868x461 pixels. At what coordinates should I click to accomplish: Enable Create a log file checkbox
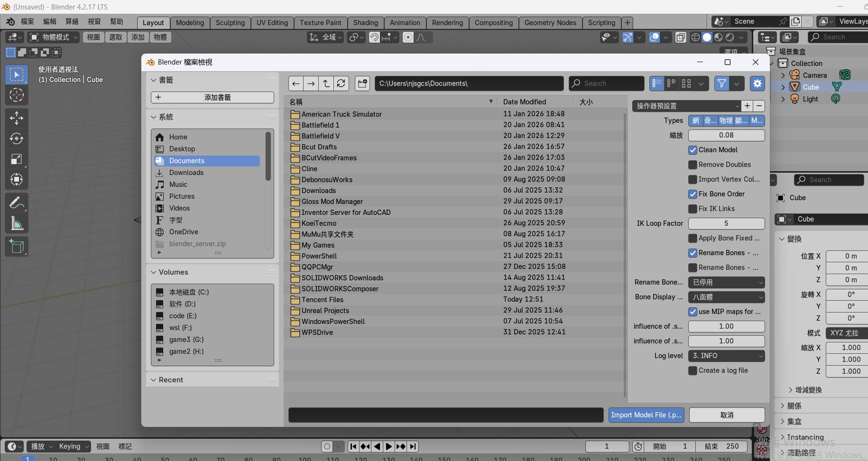(693, 371)
